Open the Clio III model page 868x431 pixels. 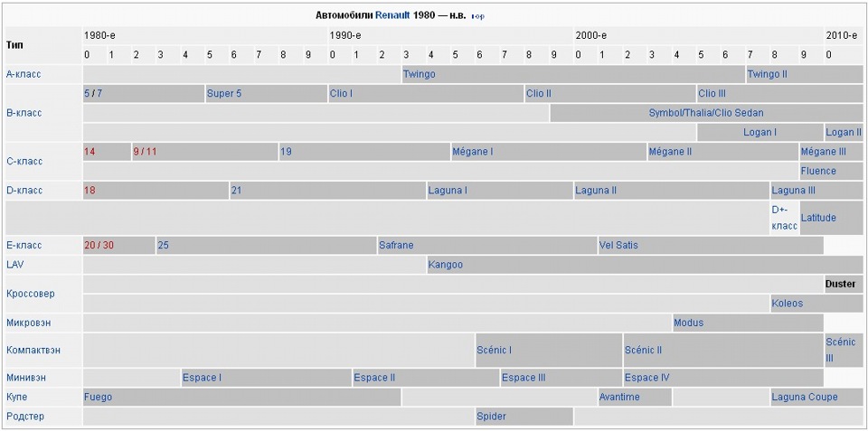[712, 93]
